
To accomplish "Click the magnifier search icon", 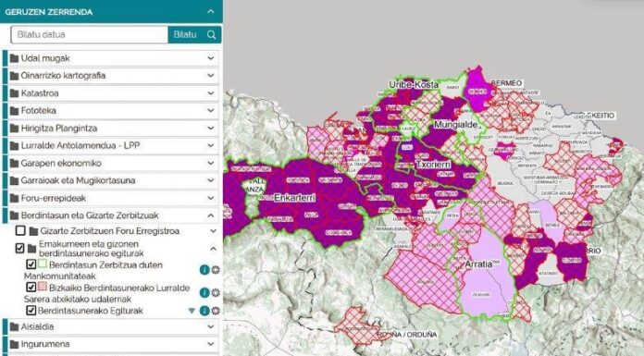I will 212,34.
